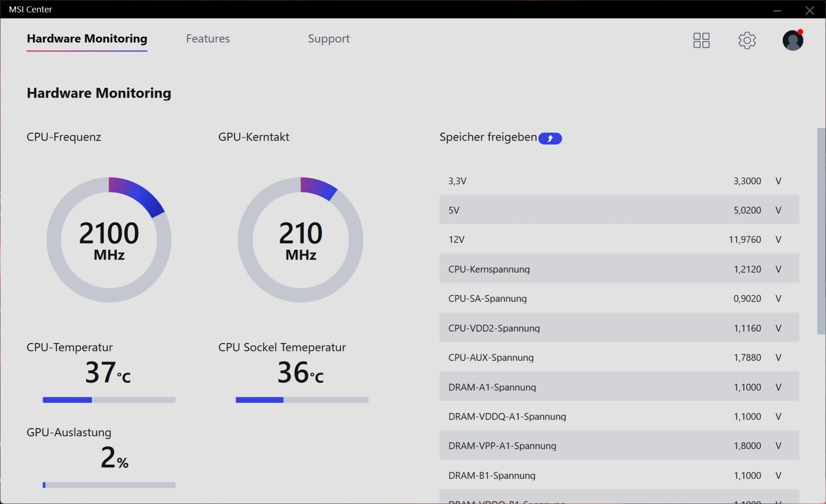The height and width of the screenshot is (504, 826).
Task: Select the 5V voltage row
Action: tap(619, 210)
